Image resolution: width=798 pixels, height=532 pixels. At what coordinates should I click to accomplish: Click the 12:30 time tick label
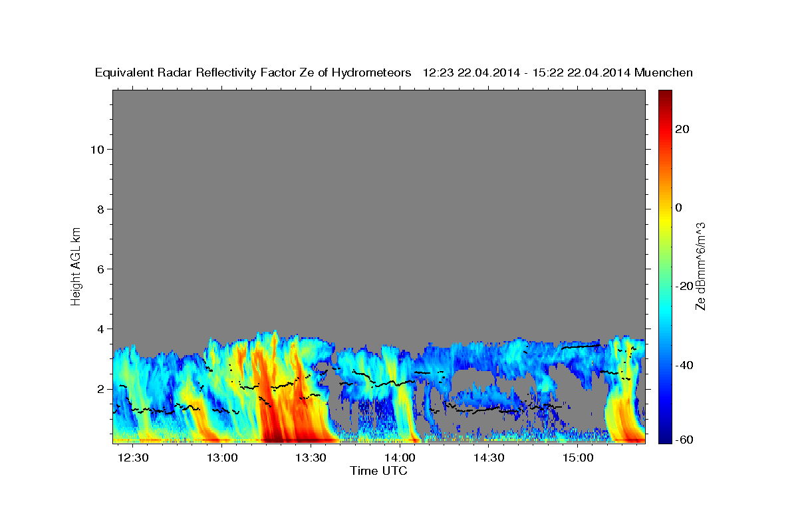(134, 458)
